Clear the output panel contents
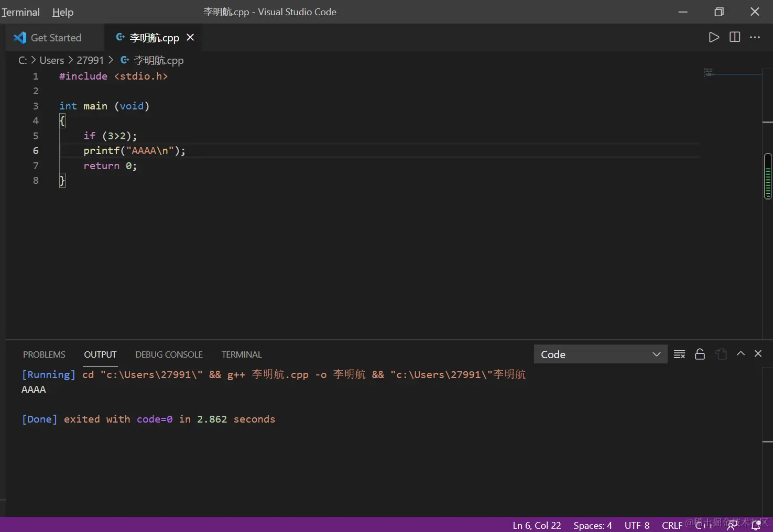This screenshot has width=773, height=532. [679, 354]
